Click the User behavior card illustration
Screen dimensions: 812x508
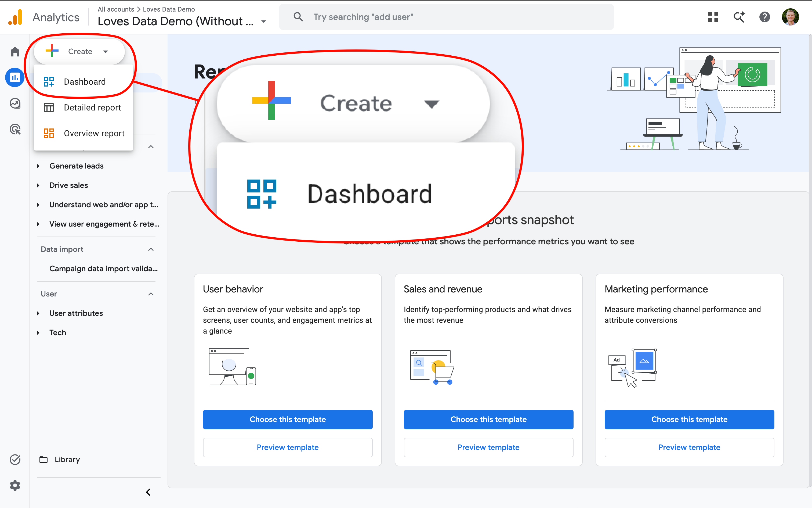point(232,367)
